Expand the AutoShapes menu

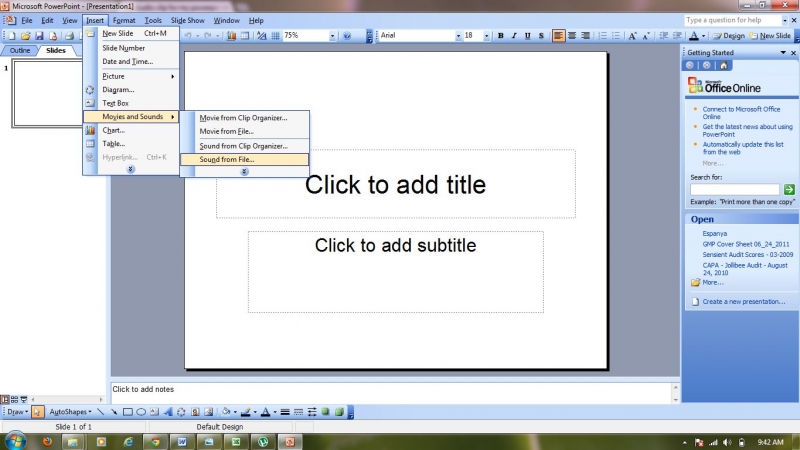(x=71, y=411)
